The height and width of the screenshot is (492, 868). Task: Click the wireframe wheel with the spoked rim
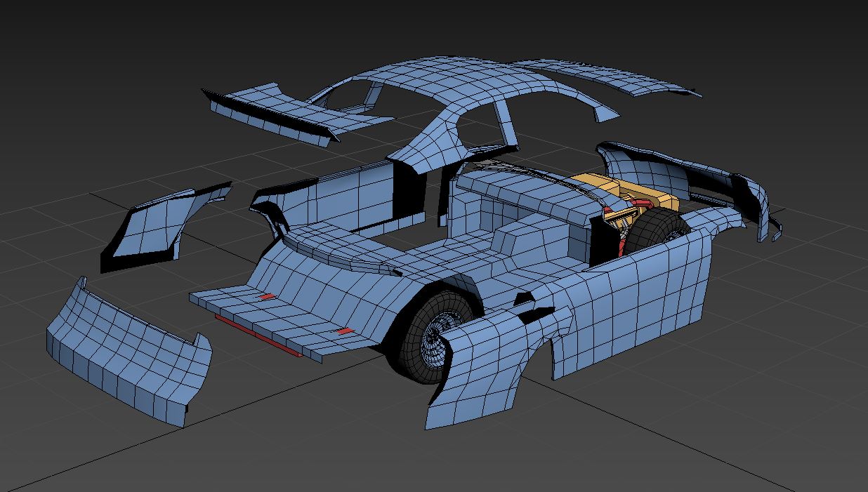click(x=435, y=340)
